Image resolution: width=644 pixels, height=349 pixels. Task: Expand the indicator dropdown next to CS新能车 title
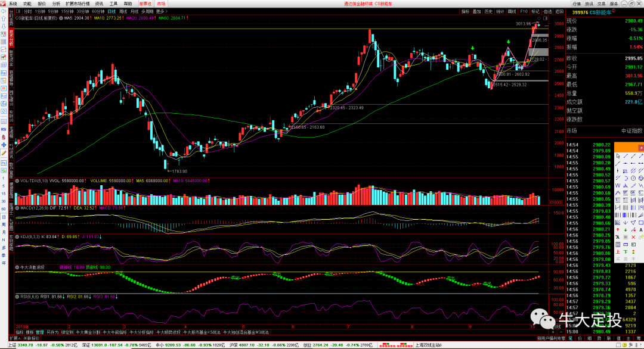(61, 18)
